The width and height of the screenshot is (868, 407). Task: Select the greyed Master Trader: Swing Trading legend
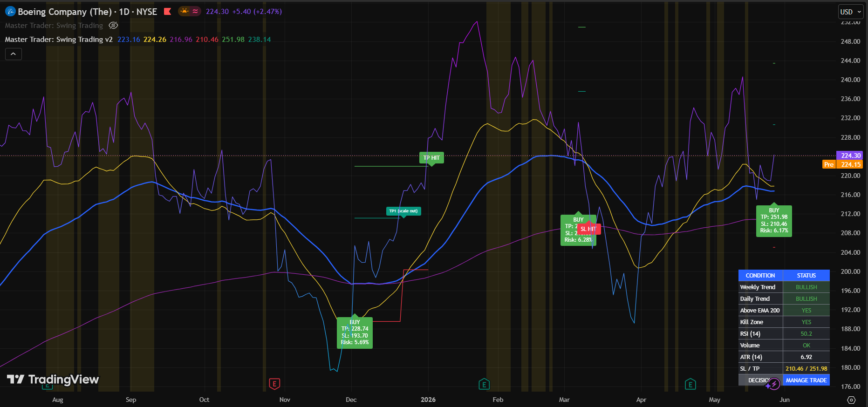[x=54, y=26]
